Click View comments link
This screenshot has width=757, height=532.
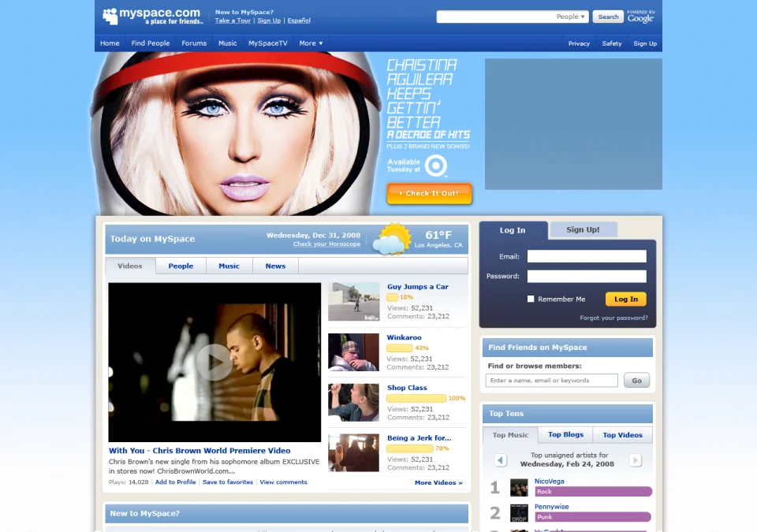pos(283,482)
